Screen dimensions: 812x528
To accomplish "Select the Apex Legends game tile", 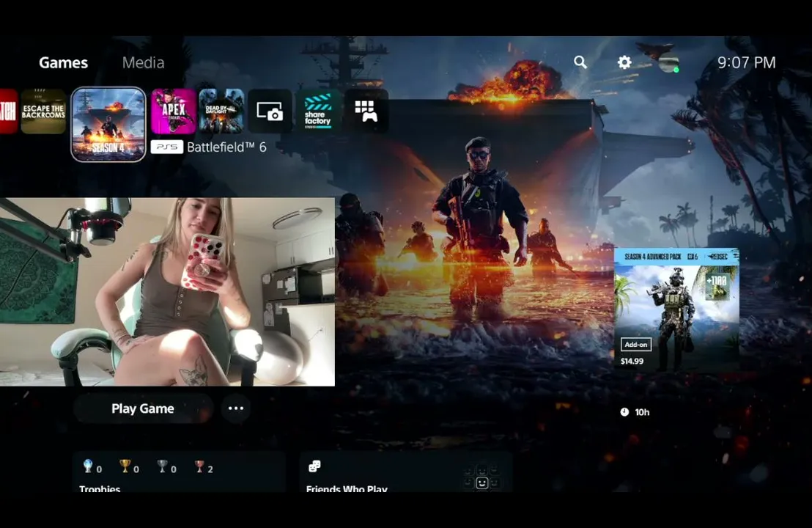I will 174,111.
